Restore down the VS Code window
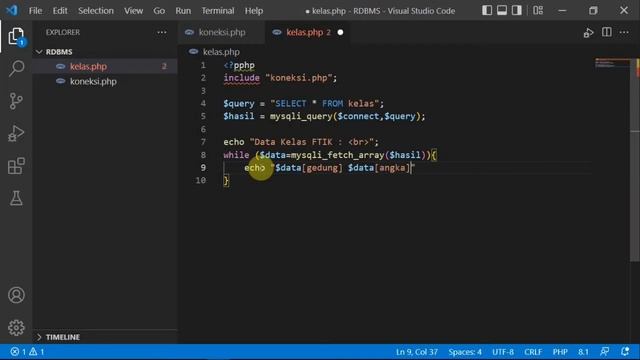This screenshot has height=360, width=640. pyautogui.click(x=593, y=11)
